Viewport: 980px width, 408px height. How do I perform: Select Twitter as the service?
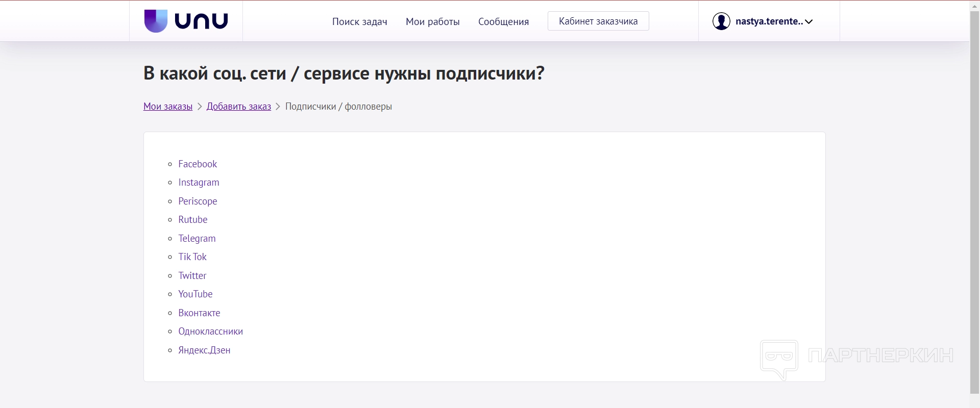192,275
